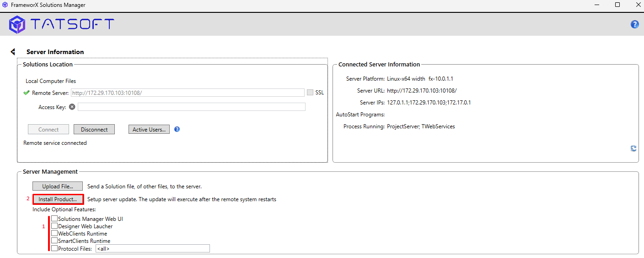Viewport: 644px width, 258px height.
Task: Click the back arrow beside Server Information
Action: [x=13, y=52]
